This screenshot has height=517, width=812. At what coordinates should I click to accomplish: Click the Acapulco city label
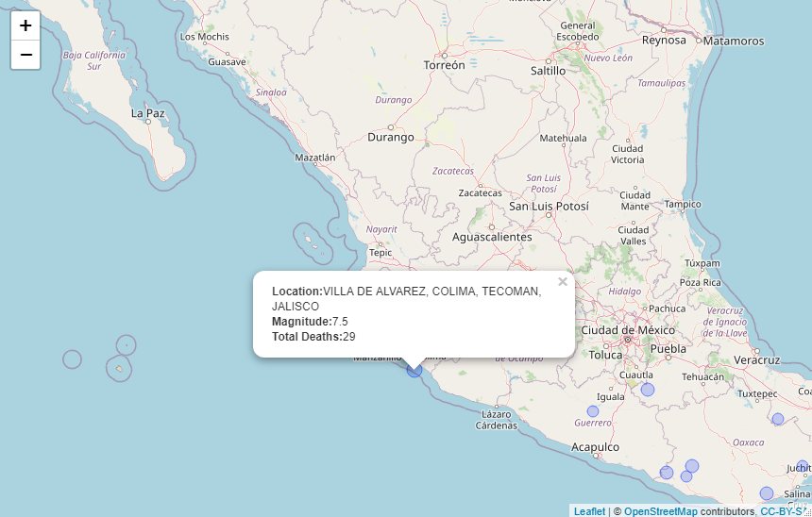coord(595,447)
